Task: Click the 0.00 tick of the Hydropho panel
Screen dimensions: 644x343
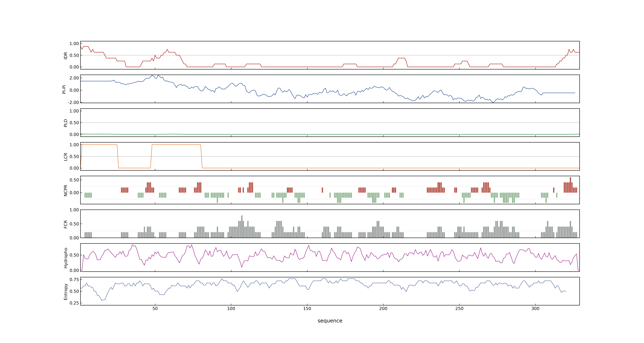Action: [x=74, y=270]
